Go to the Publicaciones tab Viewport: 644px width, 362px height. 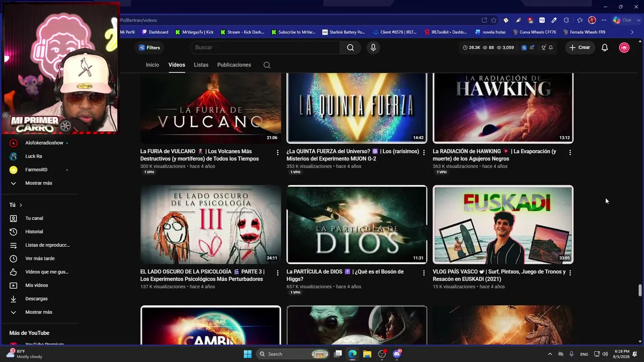234,65
